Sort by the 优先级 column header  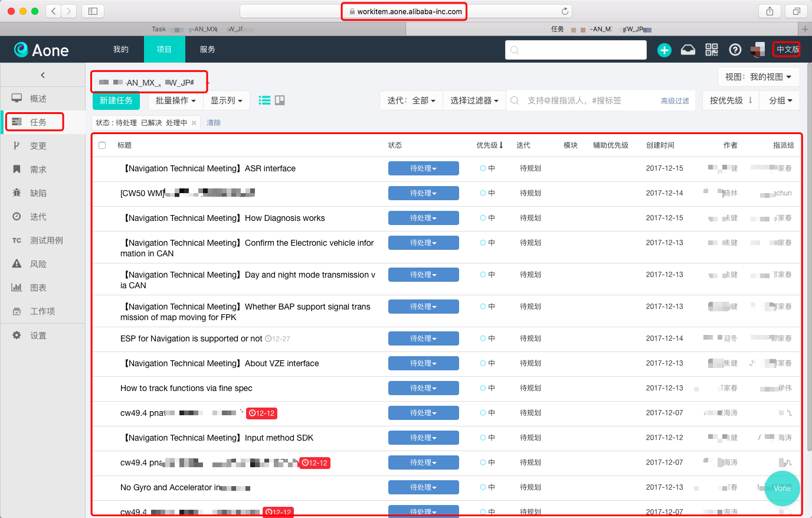point(490,145)
